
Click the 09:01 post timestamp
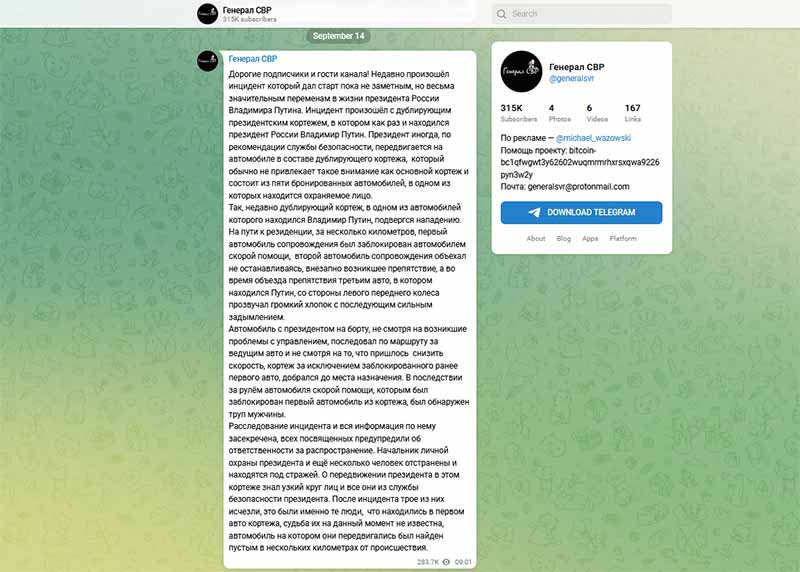pos(463,562)
